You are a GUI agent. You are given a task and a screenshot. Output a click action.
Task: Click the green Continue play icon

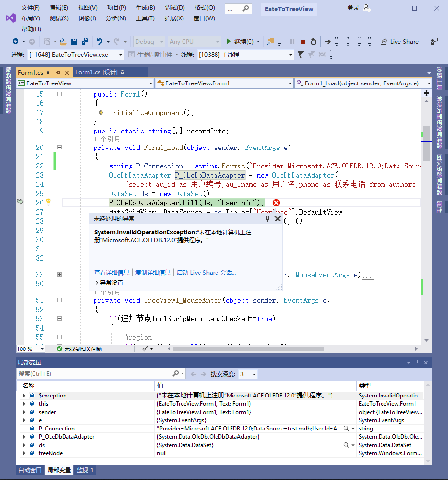pos(228,41)
